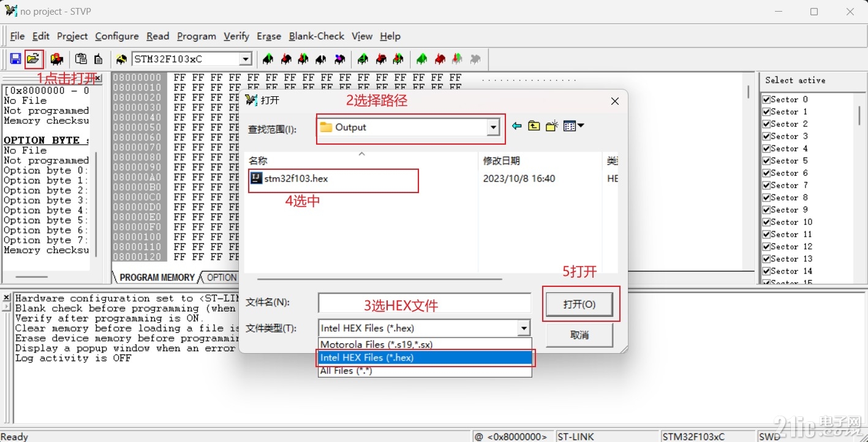Open the Configure menu
The image size is (868, 442).
point(117,36)
